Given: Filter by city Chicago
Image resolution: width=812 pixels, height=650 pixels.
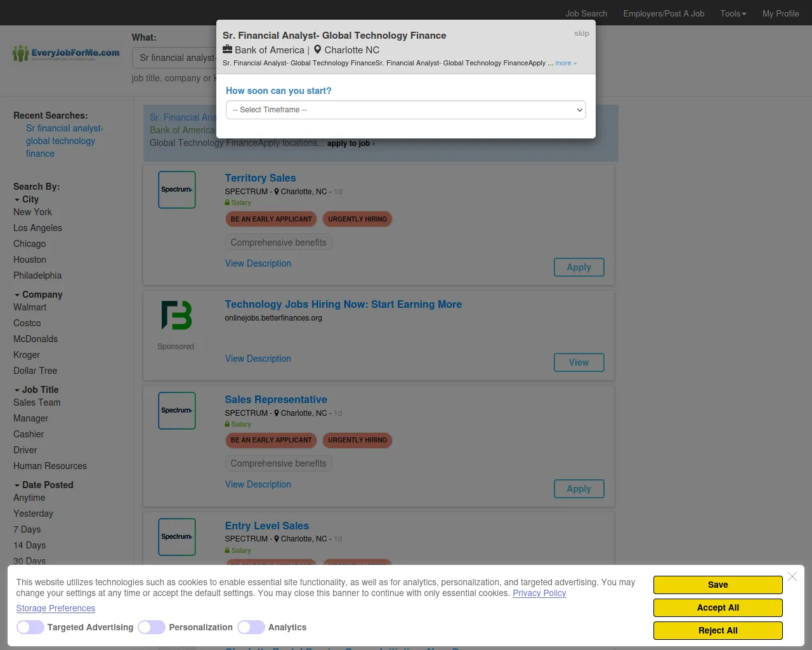Looking at the screenshot, I should (29, 244).
